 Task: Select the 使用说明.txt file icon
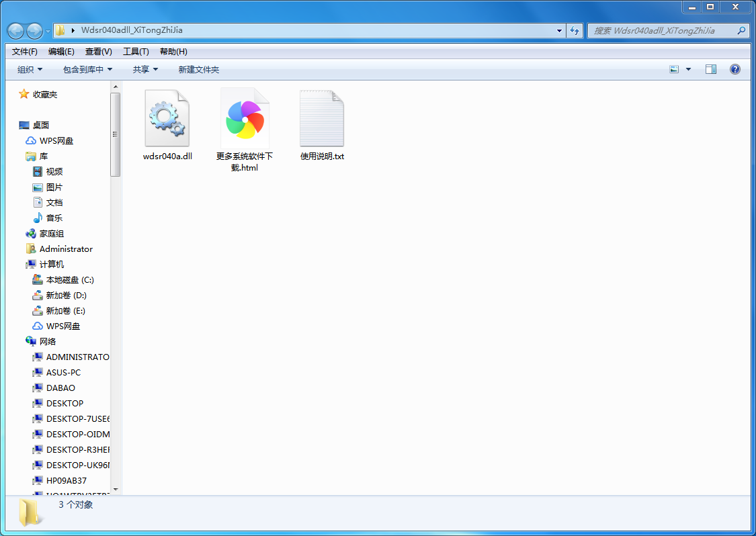coord(322,118)
